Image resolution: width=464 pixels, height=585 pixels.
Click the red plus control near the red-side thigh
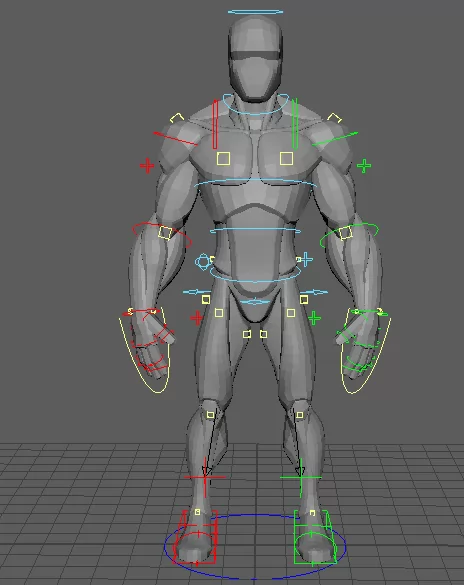tap(196, 318)
